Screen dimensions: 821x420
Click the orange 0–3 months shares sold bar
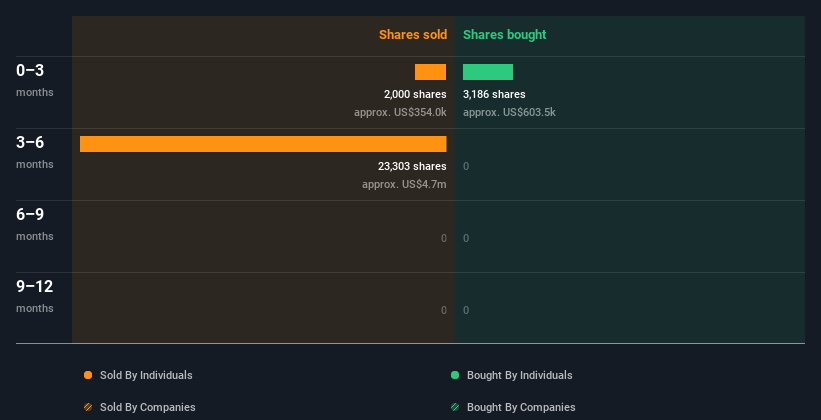430,72
